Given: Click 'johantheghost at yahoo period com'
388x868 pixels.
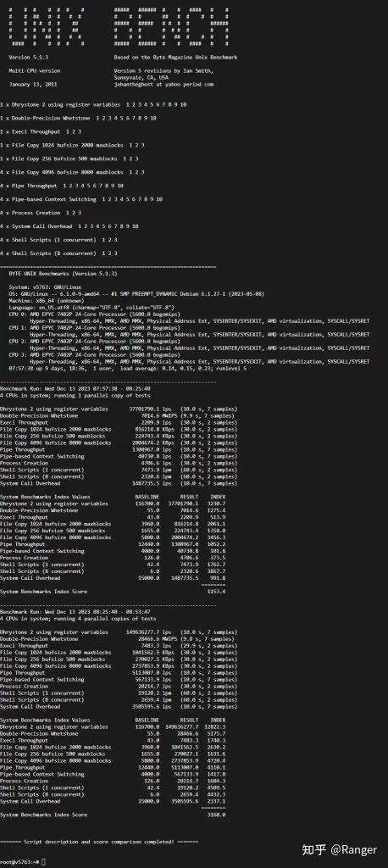Looking at the screenshot, I should click(164, 85).
